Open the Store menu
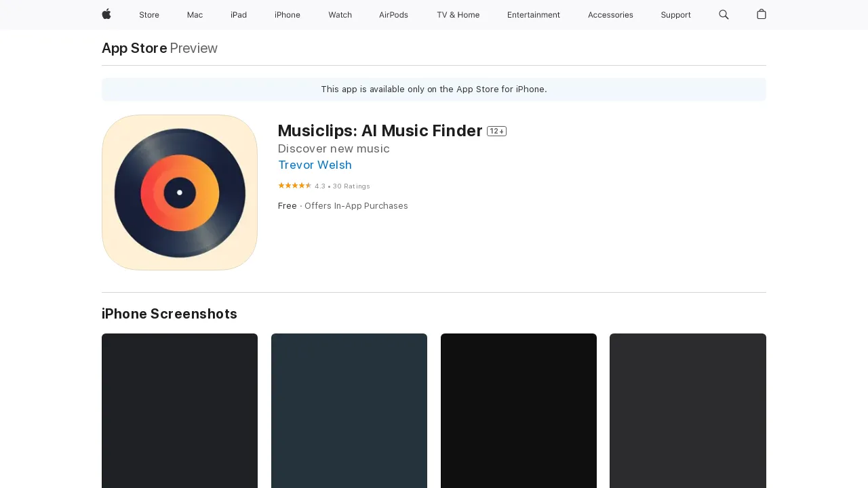The width and height of the screenshot is (868, 488). (x=149, y=15)
